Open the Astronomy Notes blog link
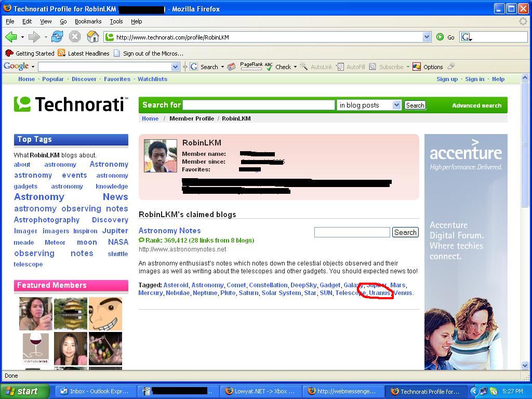532x399 pixels. [170, 231]
